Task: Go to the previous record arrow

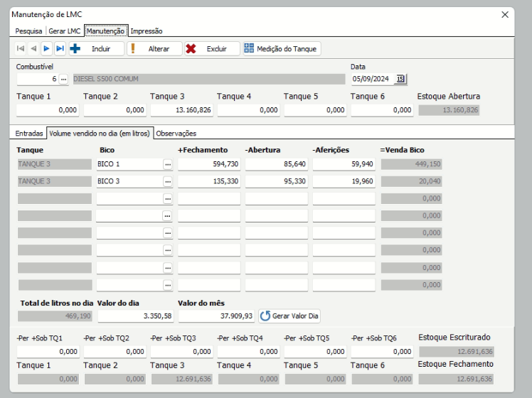Action: (x=33, y=48)
